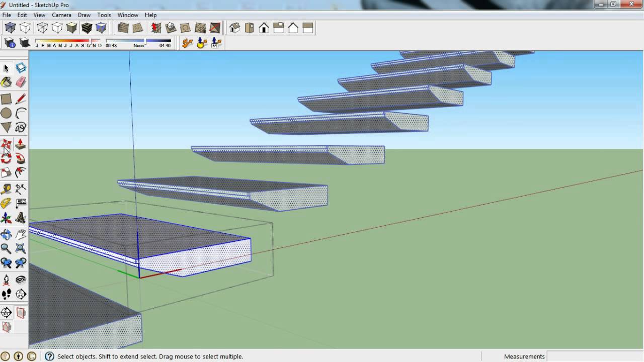Image resolution: width=644 pixels, height=362 pixels.
Task: Switch to Top view
Action: 249,28
